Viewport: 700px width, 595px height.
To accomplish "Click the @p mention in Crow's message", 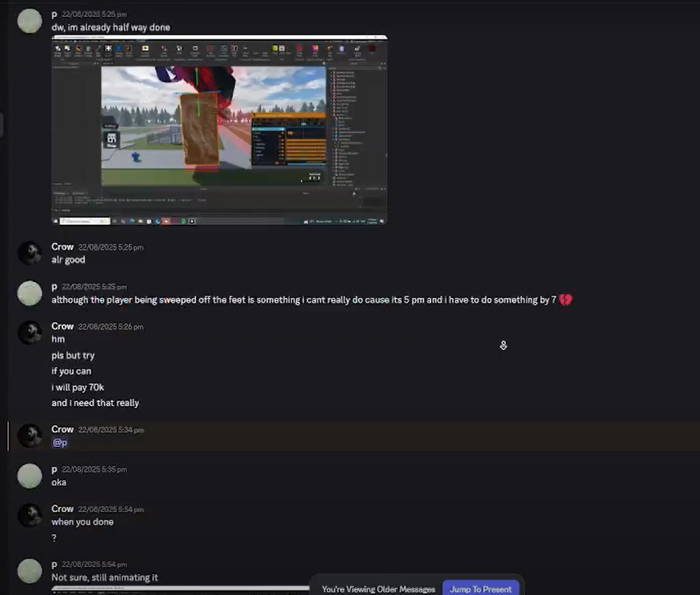I will coord(60,443).
